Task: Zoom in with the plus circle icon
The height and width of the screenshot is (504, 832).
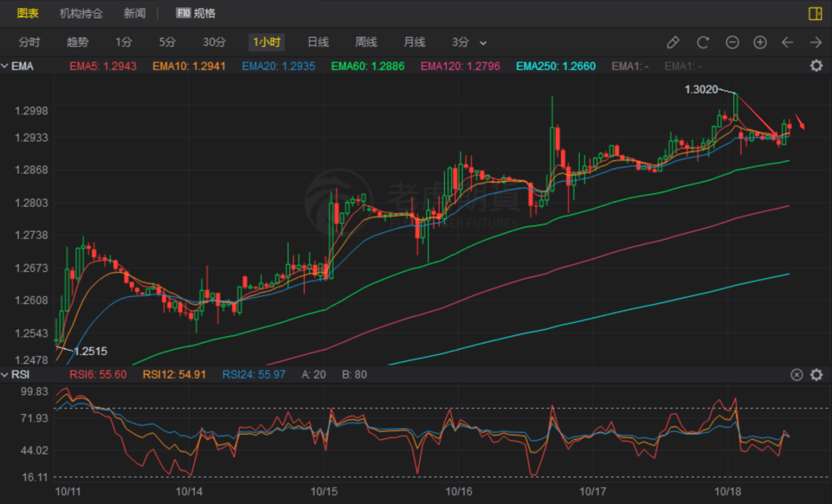Action: tap(760, 43)
